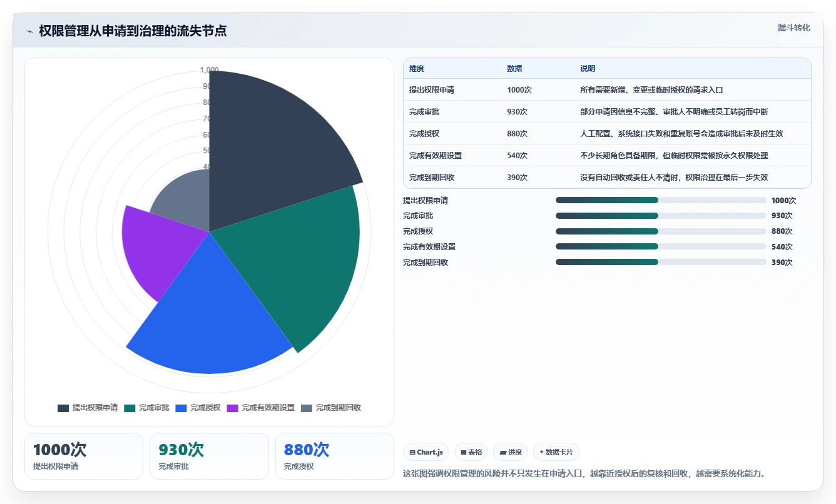Select the 提出权限申请 table row label
This screenshot has height=504, width=836.
point(432,90)
